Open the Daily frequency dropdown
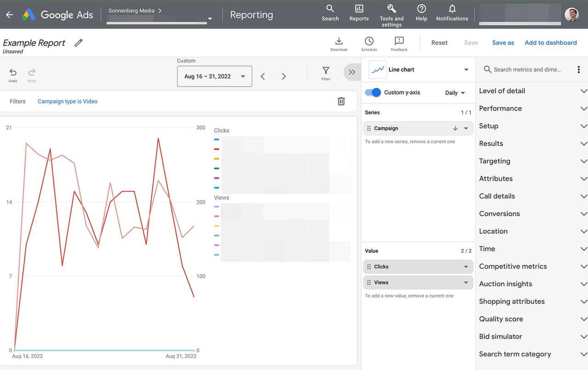Viewport: 588px width, 370px height. (454, 92)
